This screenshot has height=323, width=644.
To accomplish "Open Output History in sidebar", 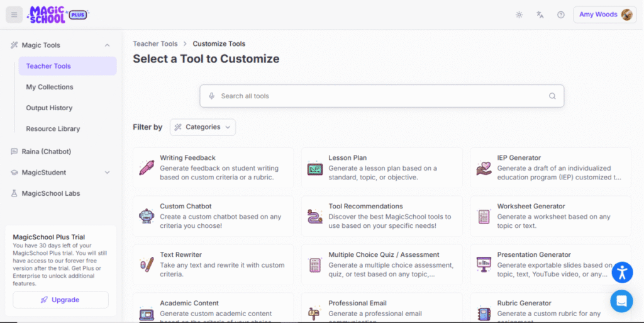I will coord(49,108).
